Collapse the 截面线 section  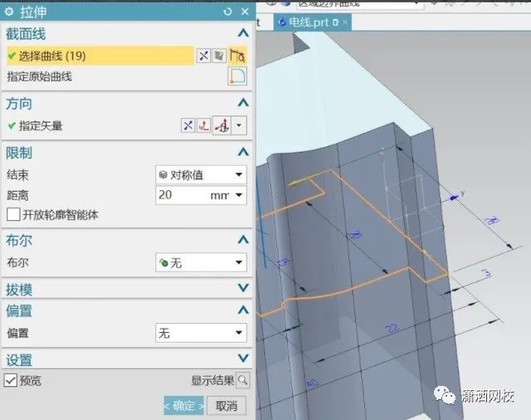tap(243, 33)
